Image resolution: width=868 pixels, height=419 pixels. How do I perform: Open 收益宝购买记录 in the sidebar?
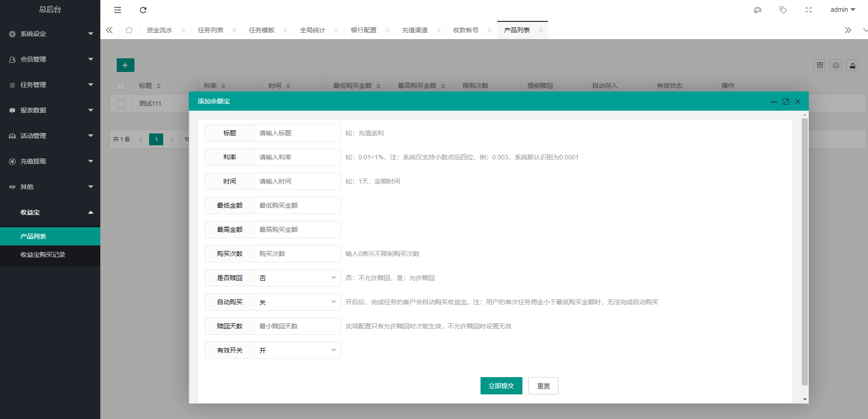[50, 255]
